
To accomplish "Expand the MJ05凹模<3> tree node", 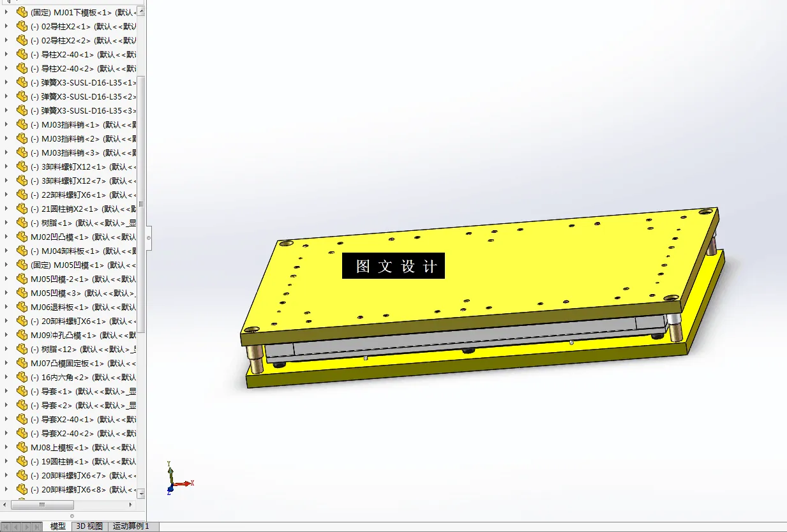I will (6, 293).
